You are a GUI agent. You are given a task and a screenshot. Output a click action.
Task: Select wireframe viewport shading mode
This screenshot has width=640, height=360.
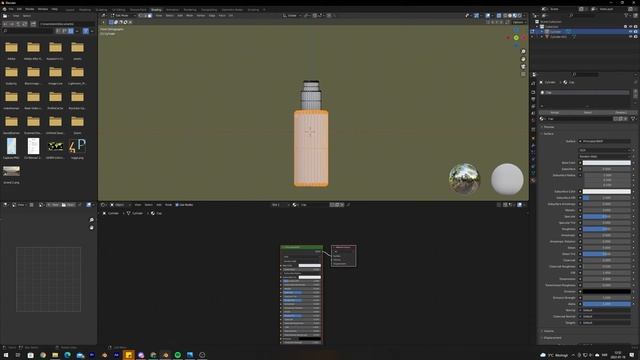coord(505,16)
